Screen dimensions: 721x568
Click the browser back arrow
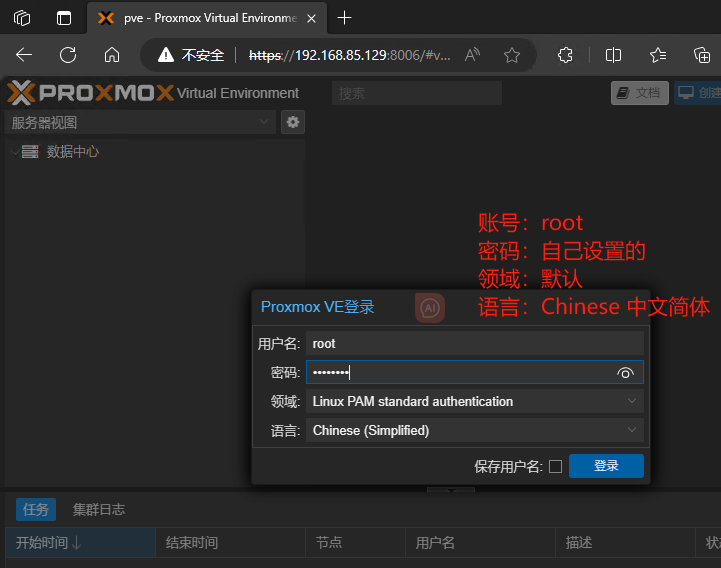point(23,55)
